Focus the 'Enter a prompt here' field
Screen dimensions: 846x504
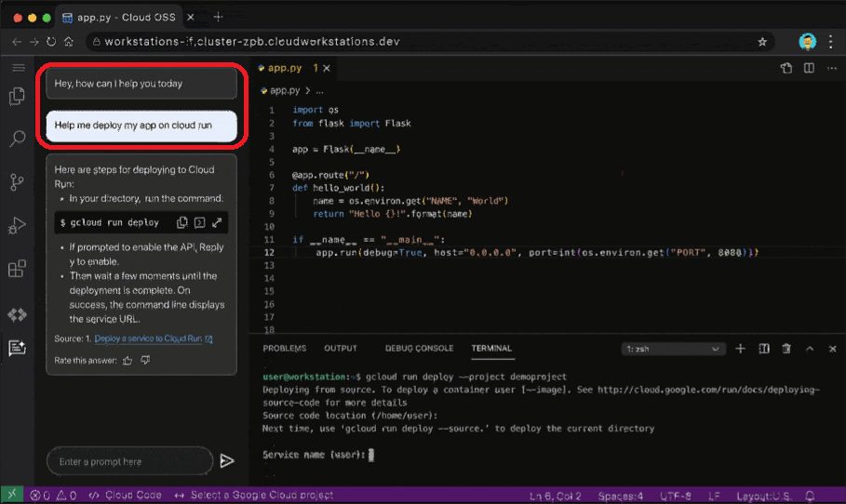click(x=130, y=461)
